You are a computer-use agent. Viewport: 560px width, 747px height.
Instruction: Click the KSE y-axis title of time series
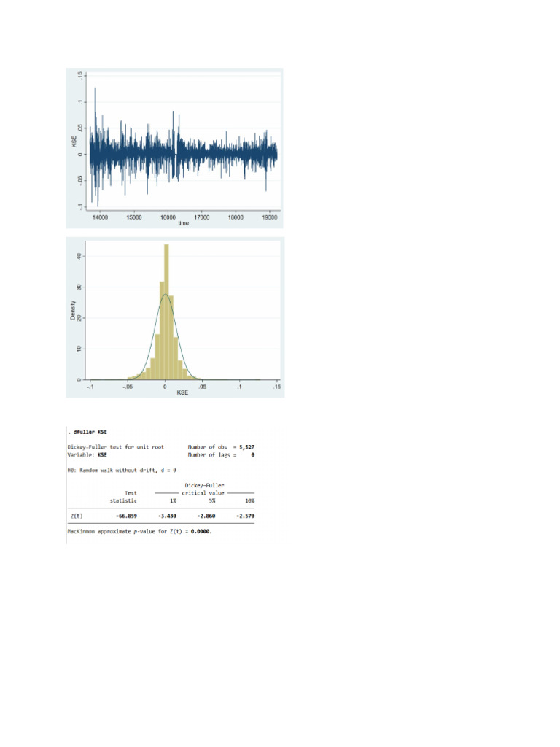(74, 142)
